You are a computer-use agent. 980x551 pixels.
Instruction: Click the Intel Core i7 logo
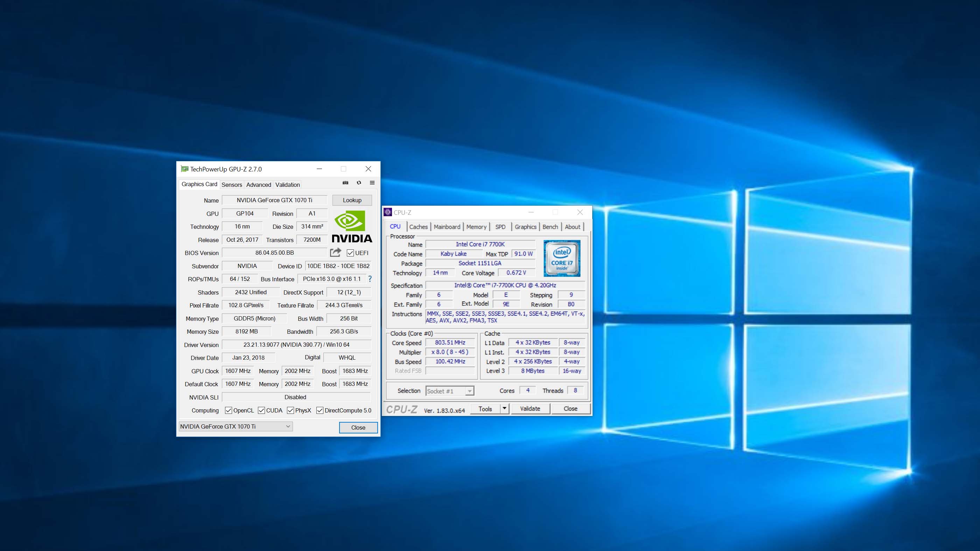(x=562, y=258)
